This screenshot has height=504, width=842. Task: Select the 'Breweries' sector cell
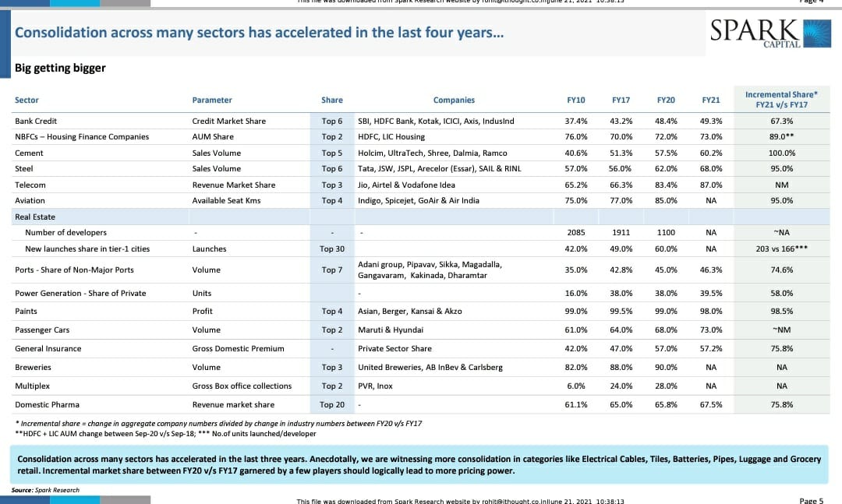tap(33, 367)
